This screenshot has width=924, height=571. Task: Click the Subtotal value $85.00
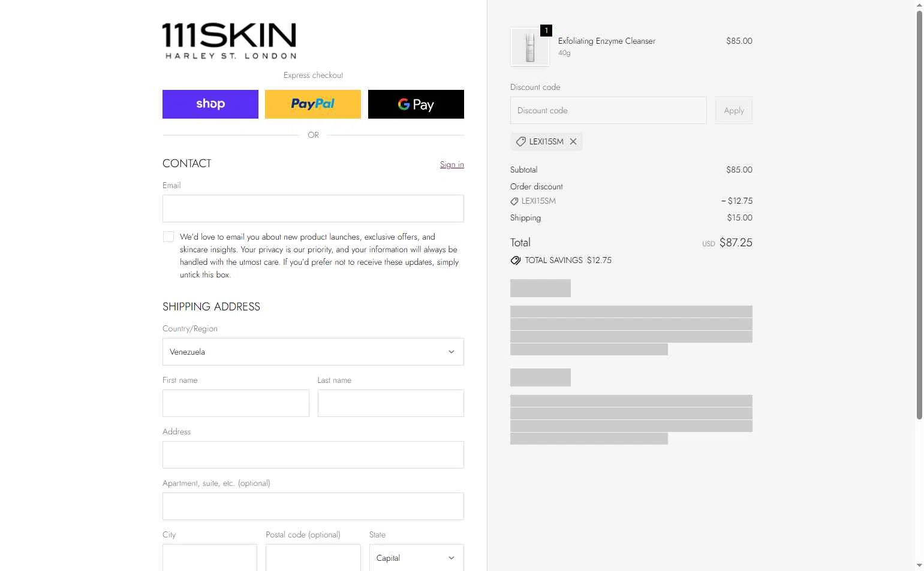tap(739, 170)
